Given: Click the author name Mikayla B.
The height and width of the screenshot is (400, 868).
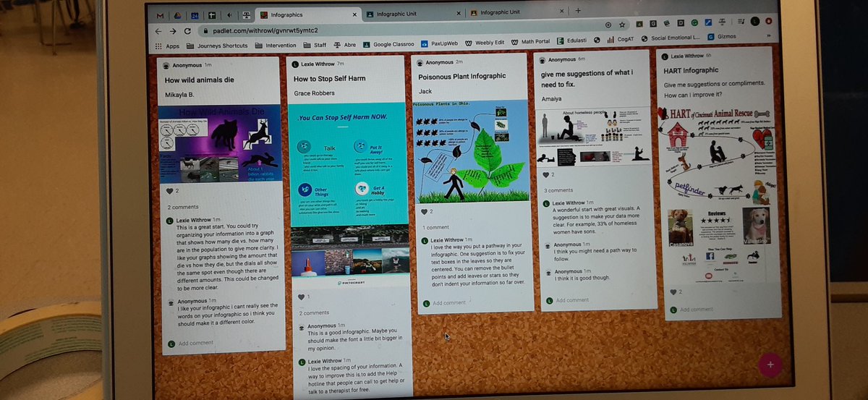Looking at the screenshot, I should tap(179, 95).
